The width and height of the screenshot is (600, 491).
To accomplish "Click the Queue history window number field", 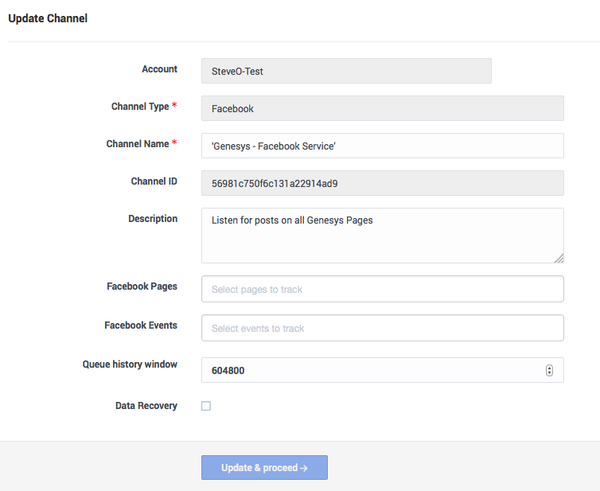I will 370,370.
